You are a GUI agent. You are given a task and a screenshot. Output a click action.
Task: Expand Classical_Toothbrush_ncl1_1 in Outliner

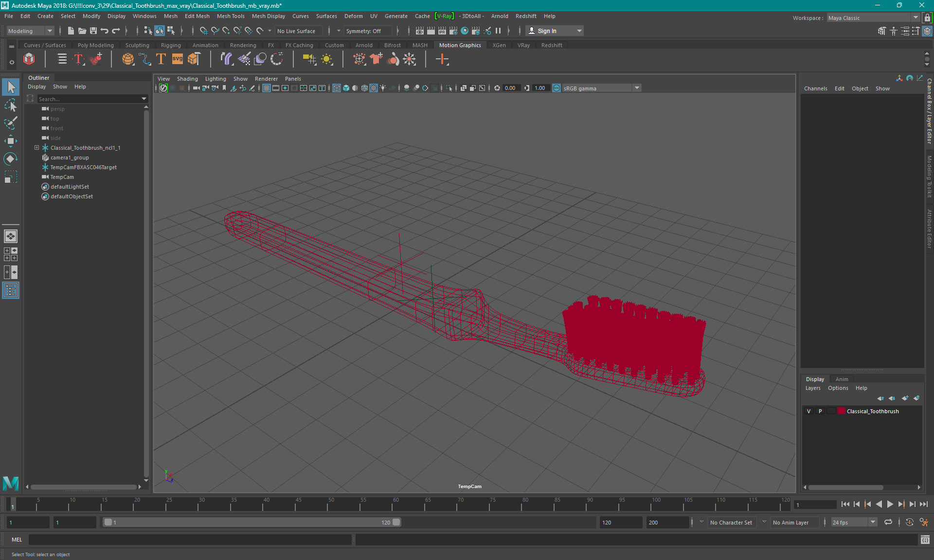click(36, 148)
